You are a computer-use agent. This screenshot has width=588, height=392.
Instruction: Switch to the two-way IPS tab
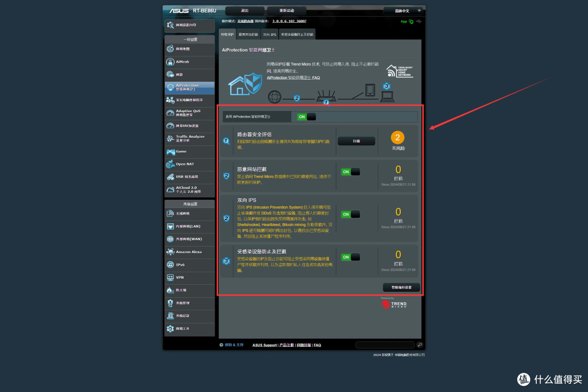pos(269,34)
